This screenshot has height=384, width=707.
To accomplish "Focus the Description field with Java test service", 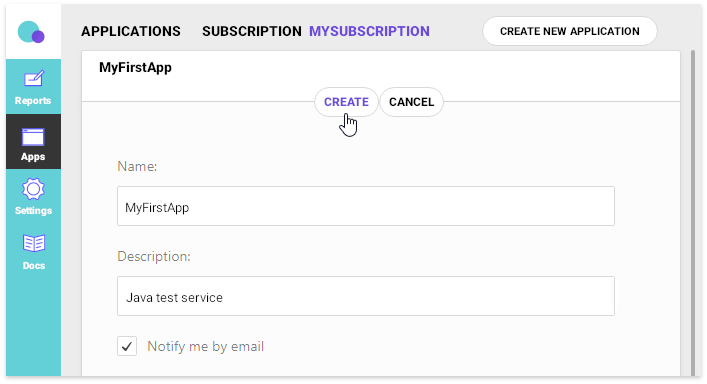I will pyautogui.click(x=366, y=296).
